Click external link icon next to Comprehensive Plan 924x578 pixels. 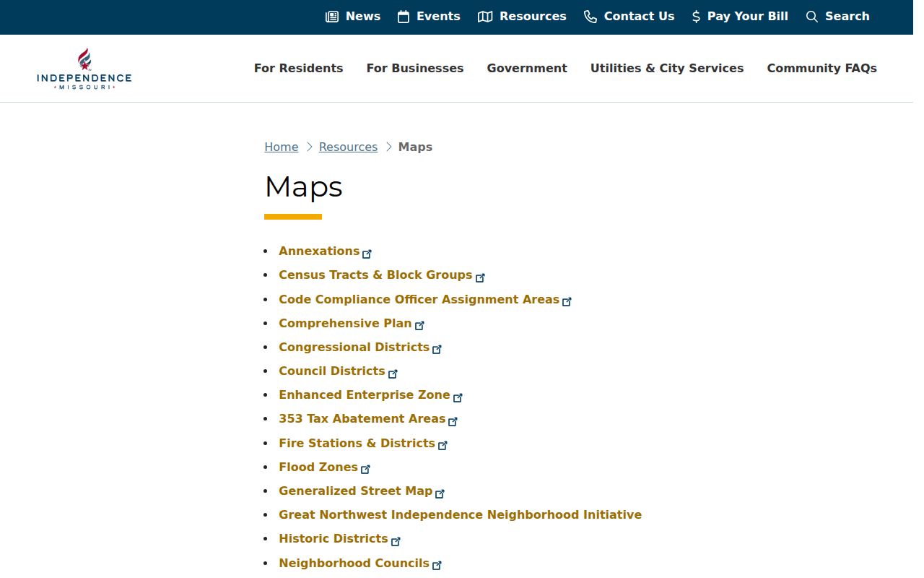click(419, 326)
